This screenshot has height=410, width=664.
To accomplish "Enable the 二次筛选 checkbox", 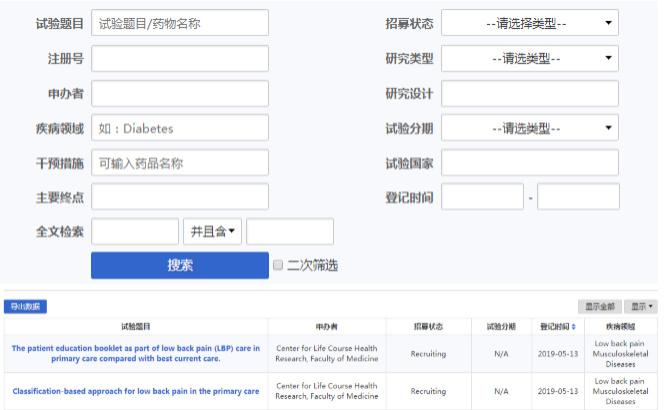I will (x=278, y=265).
